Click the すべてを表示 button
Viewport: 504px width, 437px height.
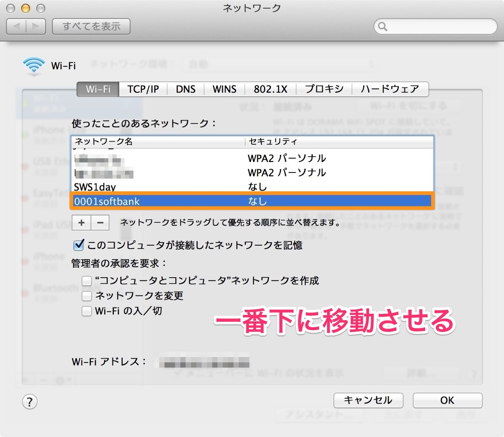click(91, 26)
